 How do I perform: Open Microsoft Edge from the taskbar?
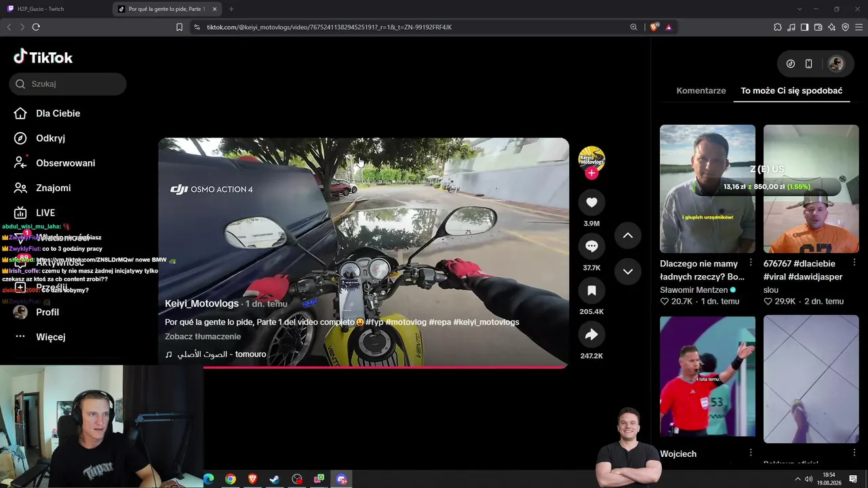tap(209, 479)
